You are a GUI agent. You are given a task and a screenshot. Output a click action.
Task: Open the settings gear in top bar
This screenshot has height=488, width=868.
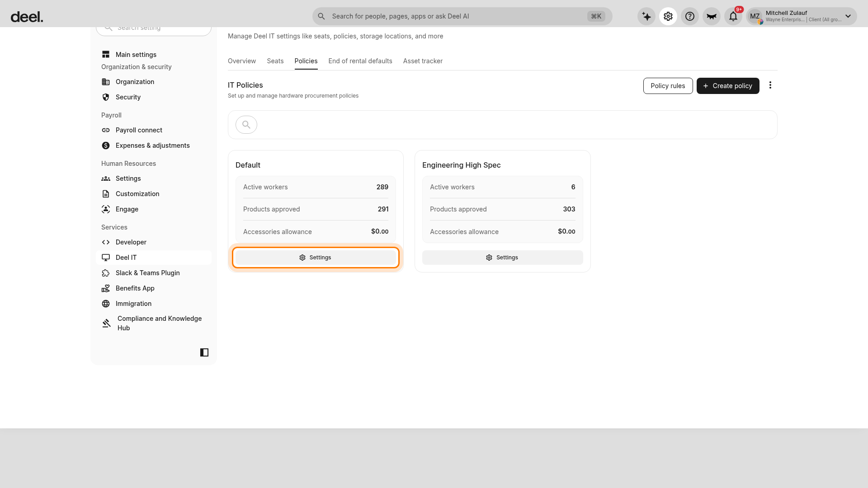pyautogui.click(x=668, y=16)
